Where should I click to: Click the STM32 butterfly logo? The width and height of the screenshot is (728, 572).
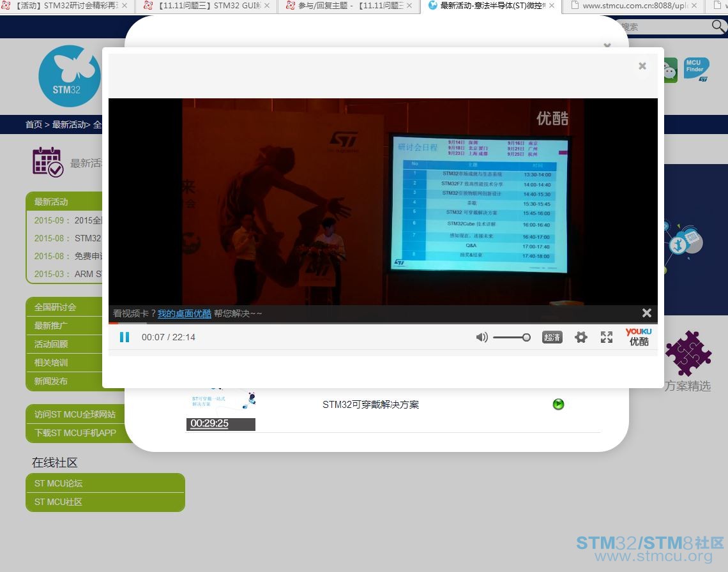click(x=70, y=76)
